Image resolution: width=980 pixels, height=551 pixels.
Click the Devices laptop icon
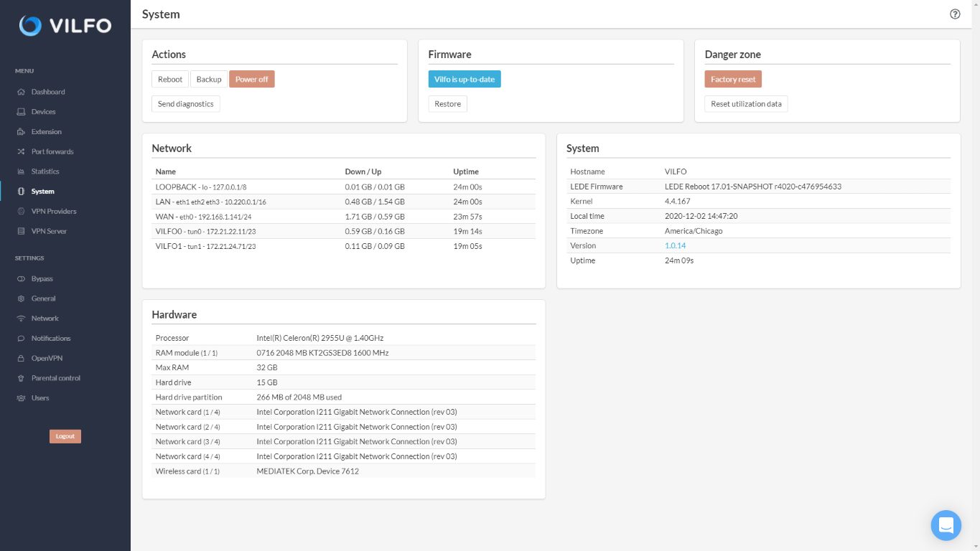22,112
